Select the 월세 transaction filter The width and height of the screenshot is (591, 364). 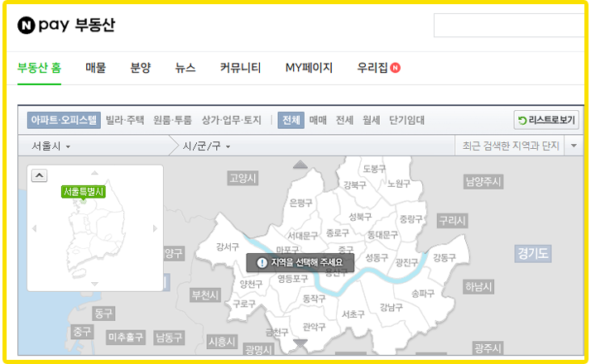click(x=372, y=120)
